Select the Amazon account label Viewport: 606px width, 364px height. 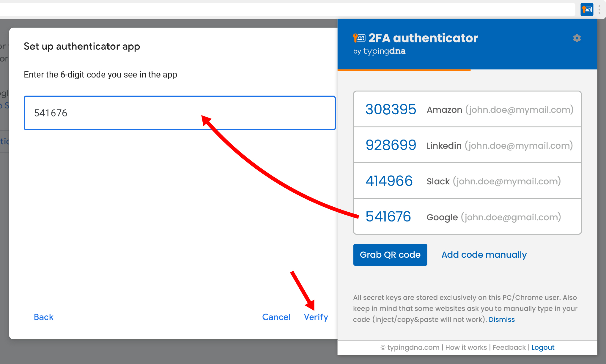pos(500,110)
